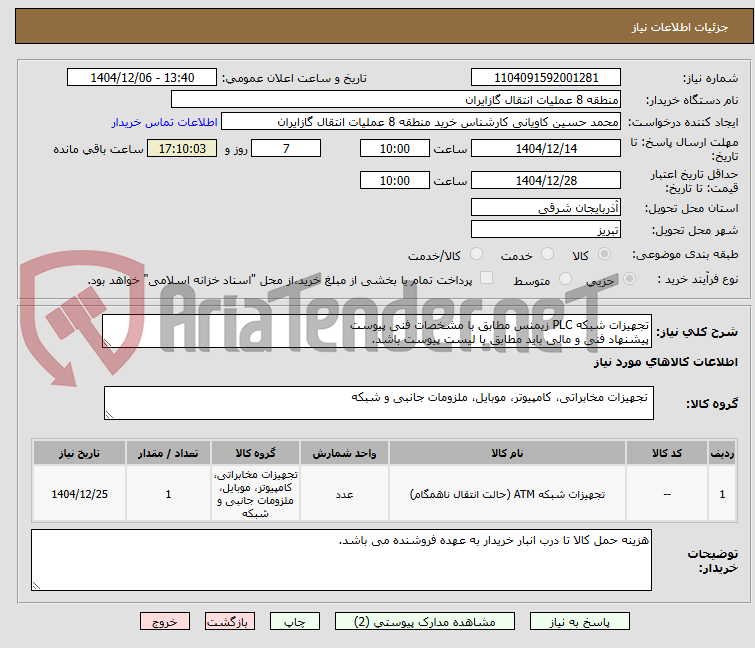Viewport: 755px width, 648px height.
Task: Click the شرح کلی نیاز text area
Action: [377, 331]
